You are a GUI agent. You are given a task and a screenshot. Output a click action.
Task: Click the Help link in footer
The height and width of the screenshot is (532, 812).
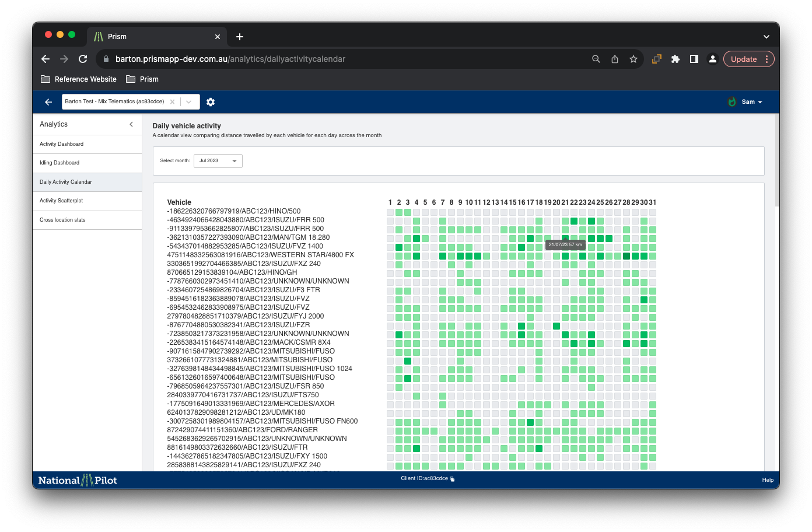[767, 480]
